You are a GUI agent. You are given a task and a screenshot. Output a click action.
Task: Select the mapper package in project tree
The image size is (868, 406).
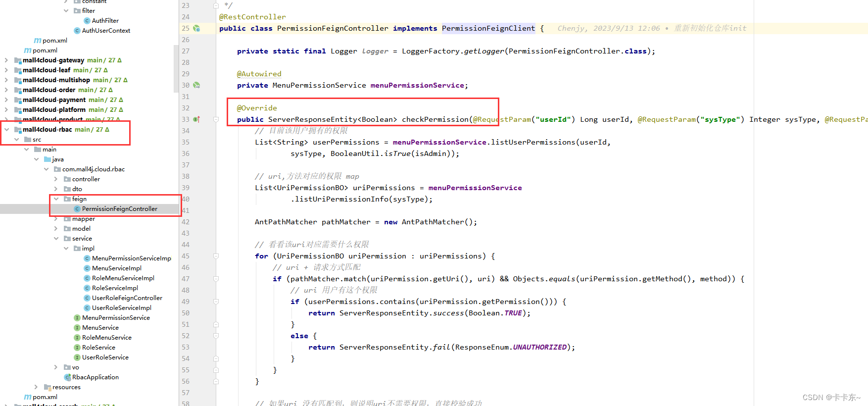[x=83, y=219]
